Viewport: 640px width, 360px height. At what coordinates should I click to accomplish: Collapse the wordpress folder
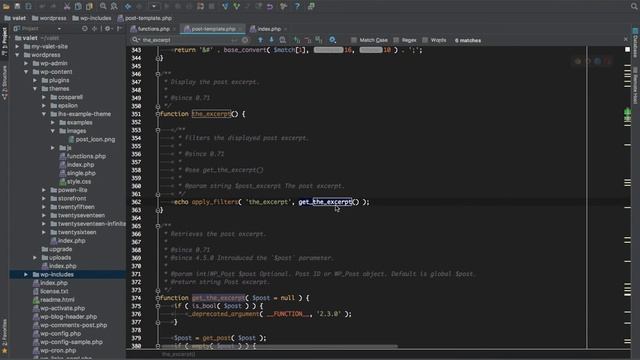pos(17,55)
